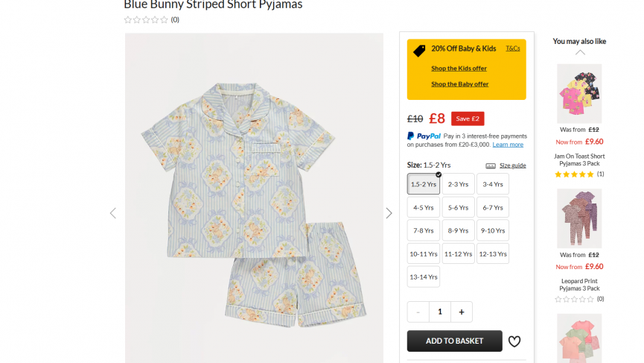Click the ruler icon beside Size guide
This screenshot has height=363, width=644.
(491, 165)
